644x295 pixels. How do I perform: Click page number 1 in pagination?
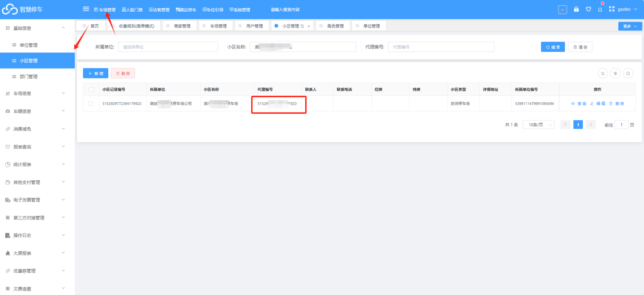(x=578, y=124)
